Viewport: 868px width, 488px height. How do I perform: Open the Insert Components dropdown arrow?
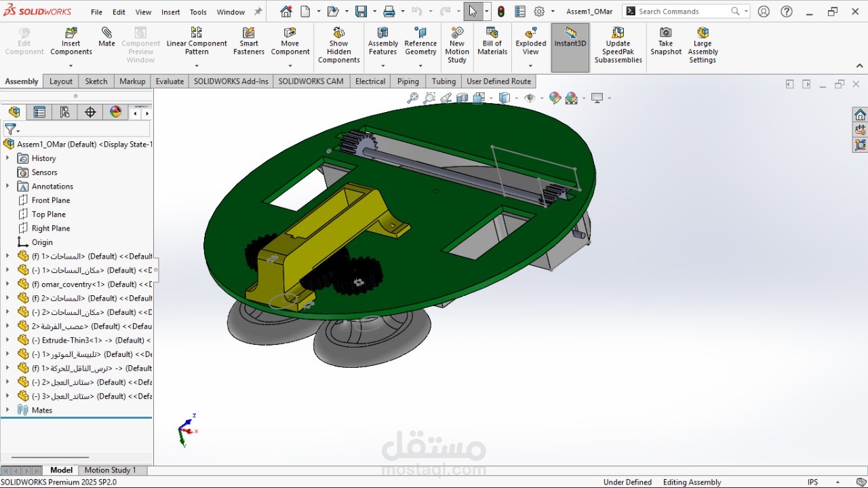71,66
